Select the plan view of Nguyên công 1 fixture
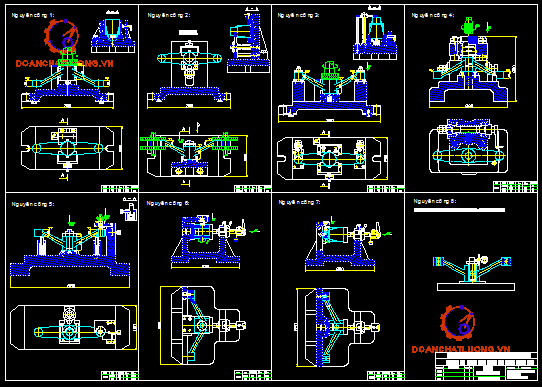This screenshot has width=542, height=387. [72, 148]
